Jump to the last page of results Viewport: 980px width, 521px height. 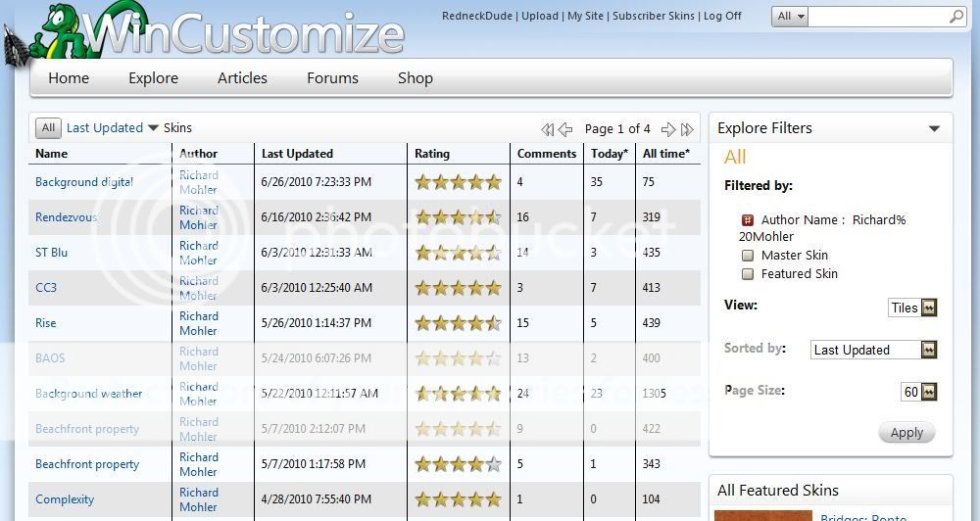pyautogui.click(x=687, y=129)
